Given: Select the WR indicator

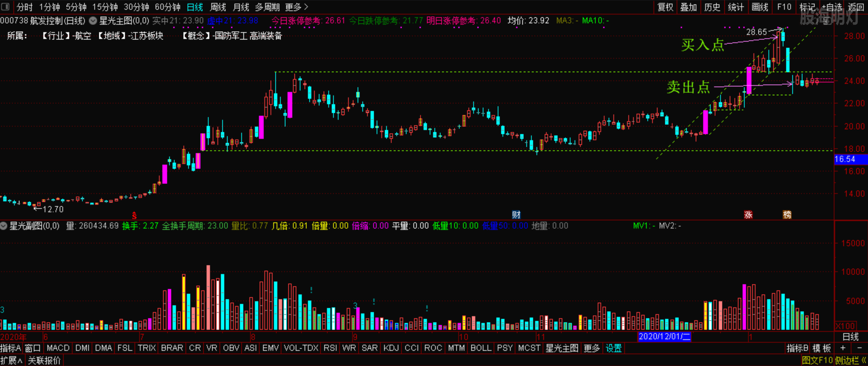Looking at the screenshot, I should [349, 348].
